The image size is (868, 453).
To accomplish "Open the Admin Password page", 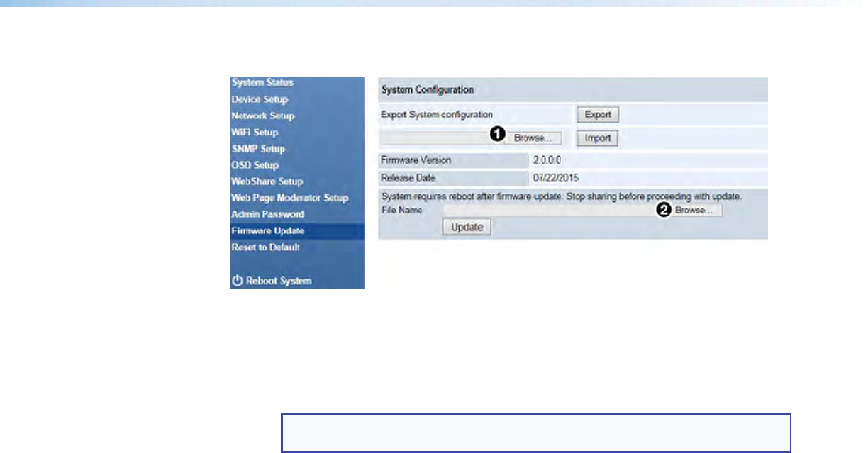I will coord(268,214).
